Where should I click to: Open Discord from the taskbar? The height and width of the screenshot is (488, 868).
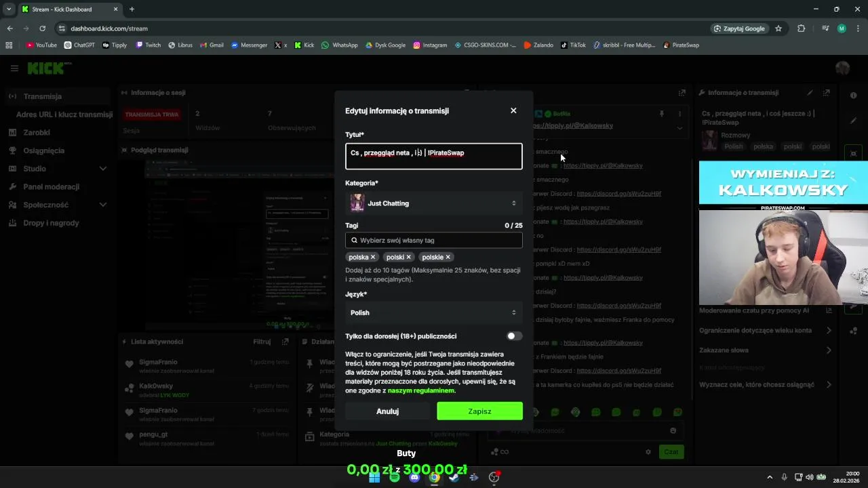point(414,477)
